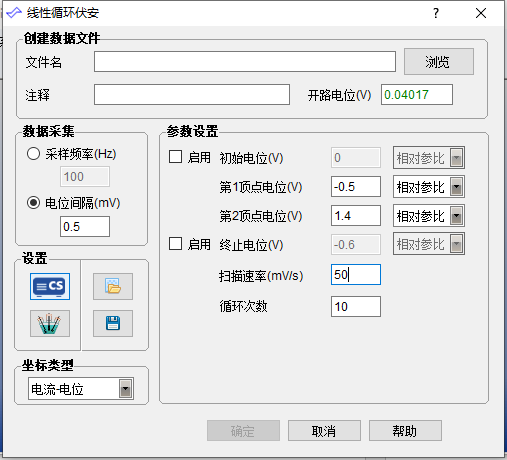This screenshot has width=507, height=460.
Task: Click the question mark help icon
Action: pos(436,13)
